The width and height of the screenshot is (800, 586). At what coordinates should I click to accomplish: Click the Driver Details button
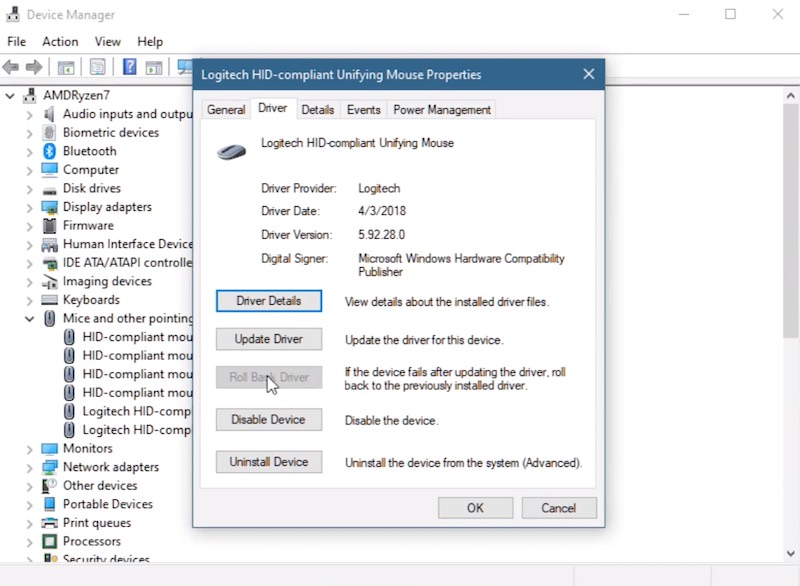coord(269,301)
